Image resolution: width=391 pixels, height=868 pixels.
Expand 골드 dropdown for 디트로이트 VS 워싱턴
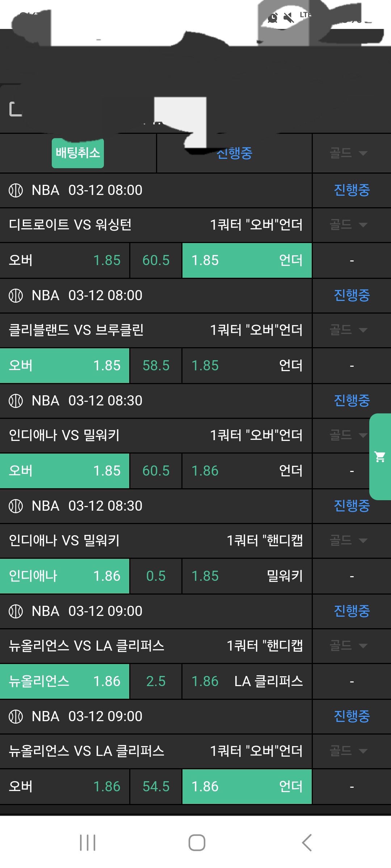coord(348,225)
